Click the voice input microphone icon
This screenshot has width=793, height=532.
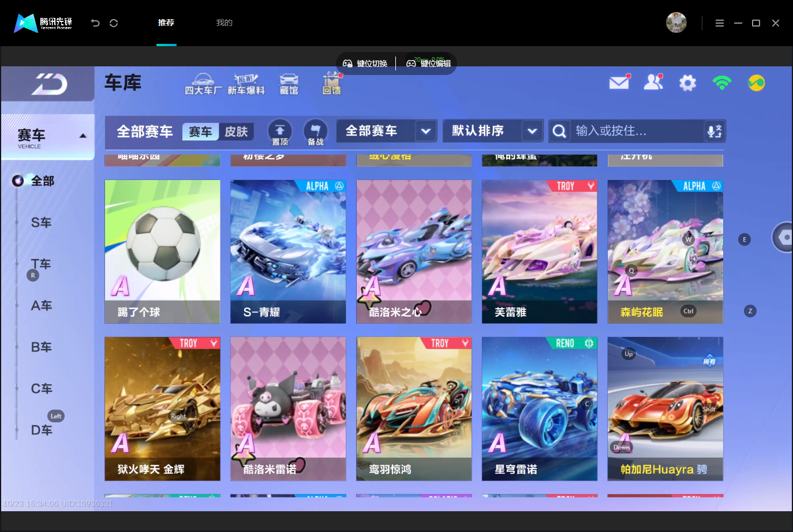point(715,132)
